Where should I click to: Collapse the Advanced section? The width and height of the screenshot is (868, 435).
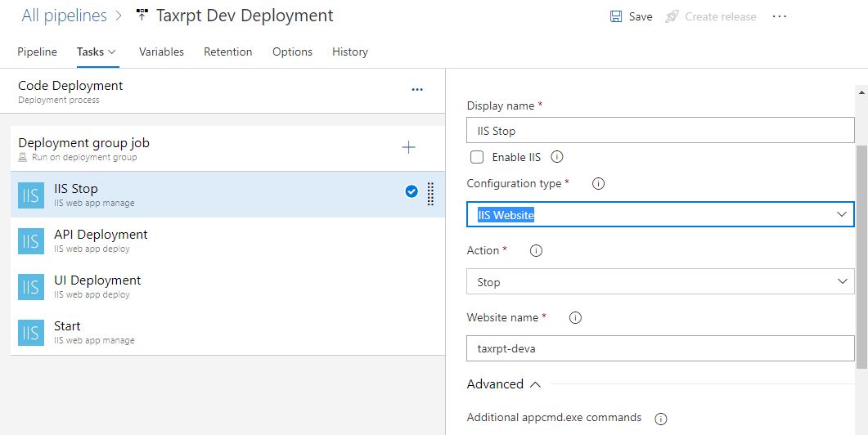point(503,384)
